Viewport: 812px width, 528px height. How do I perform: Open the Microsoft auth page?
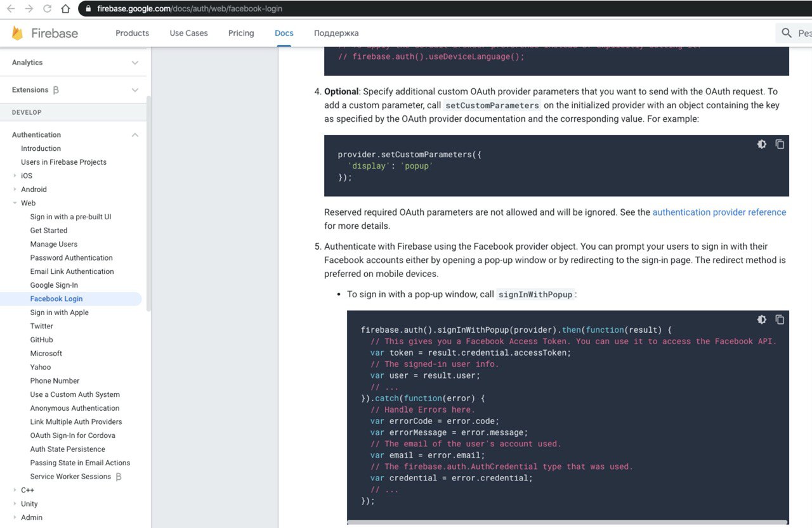46,354
